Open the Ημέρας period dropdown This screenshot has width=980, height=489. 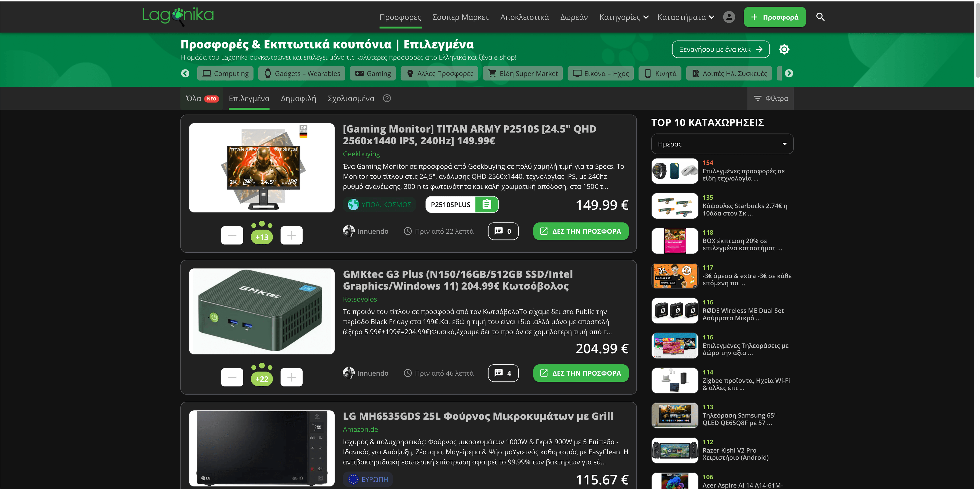(x=722, y=144)
